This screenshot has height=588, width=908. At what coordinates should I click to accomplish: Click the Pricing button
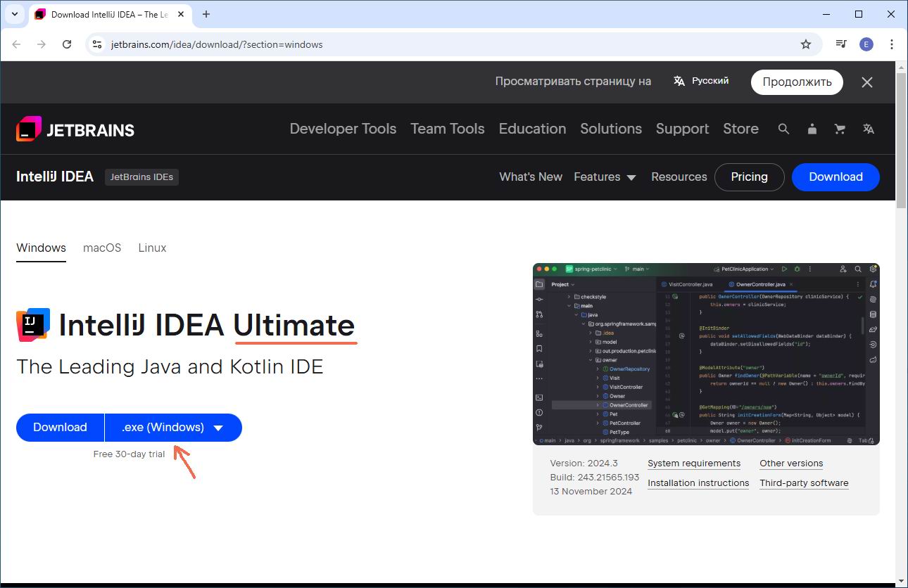point(749,177)
